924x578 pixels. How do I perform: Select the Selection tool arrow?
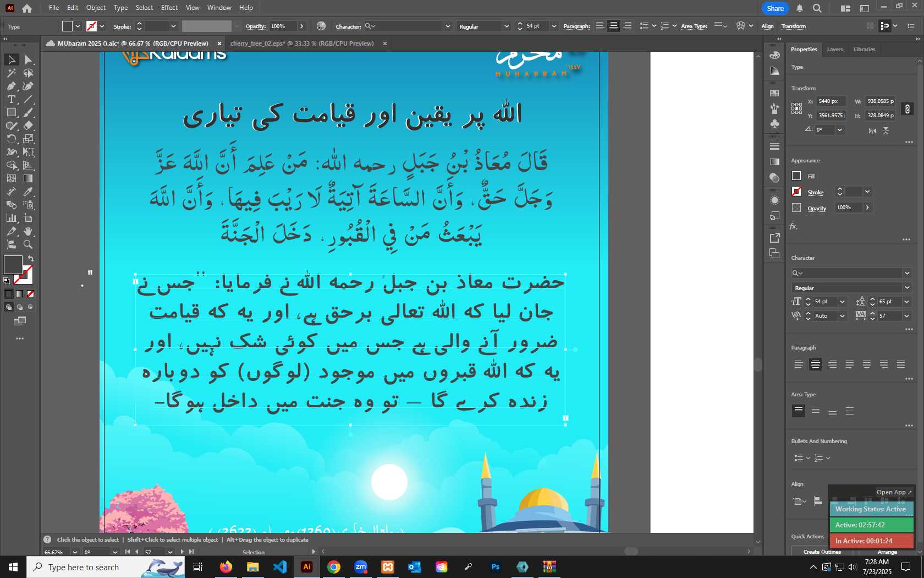point(11,59)
